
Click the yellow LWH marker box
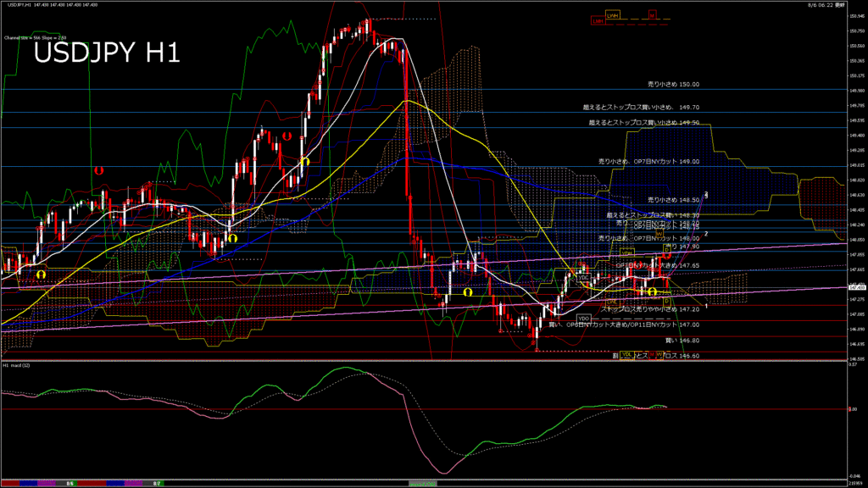[612, 14]
